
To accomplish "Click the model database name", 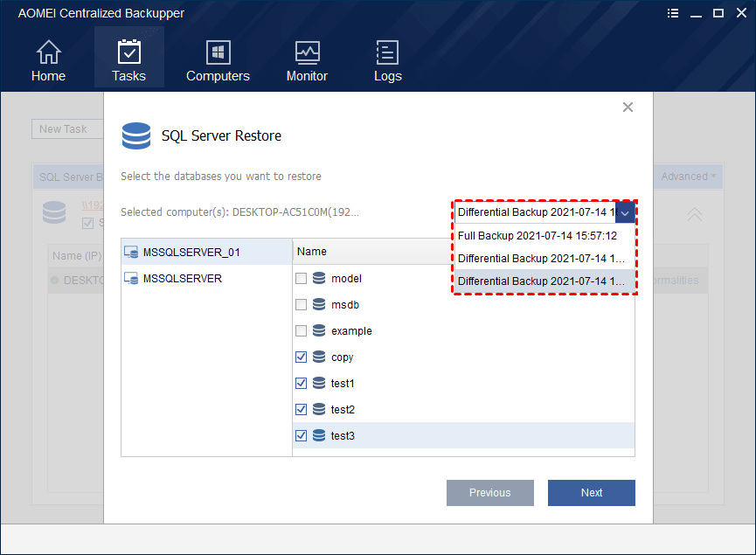I will tap(346, 278).
